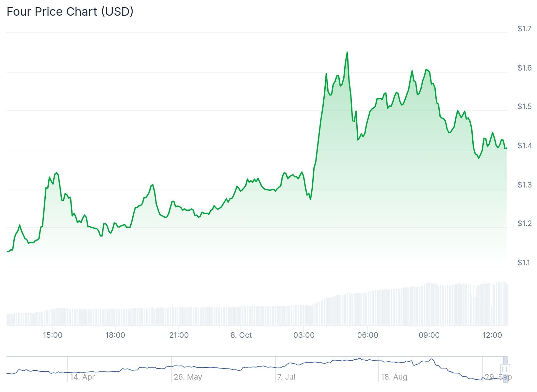Click the highest peak of the price line
537x392 pixels.
[x=347, y=52]
